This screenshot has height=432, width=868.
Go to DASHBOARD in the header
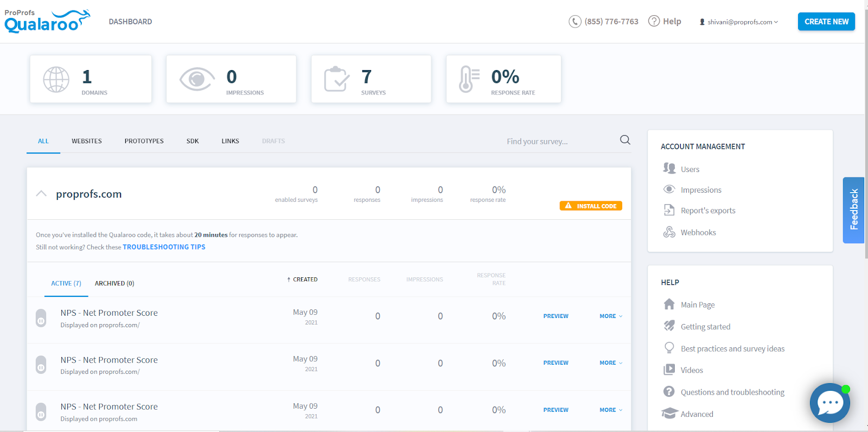coord(130,22)
